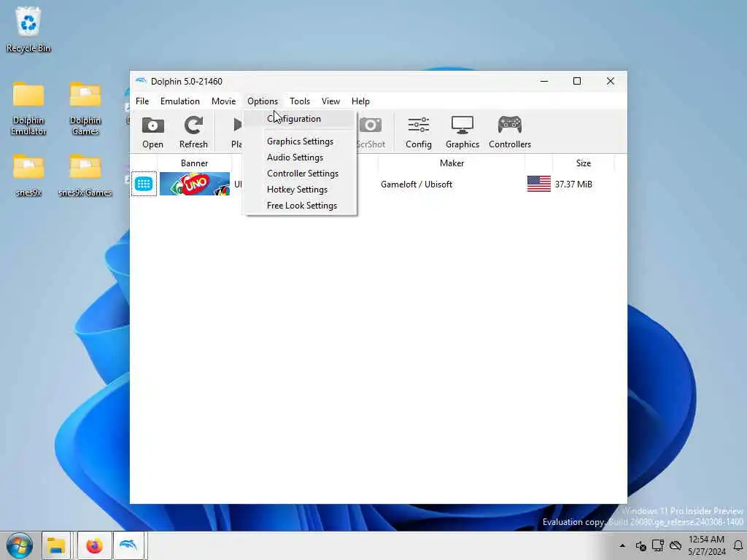Open the Help menu
This screenshot has height=560, width=747.
360,101
